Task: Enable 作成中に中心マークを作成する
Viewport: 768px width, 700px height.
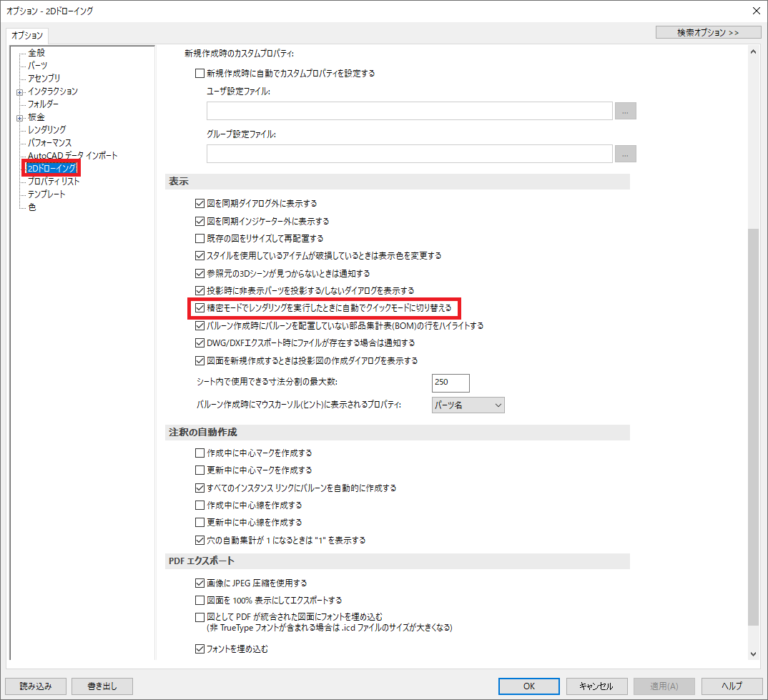Action: tap(201, 451)
